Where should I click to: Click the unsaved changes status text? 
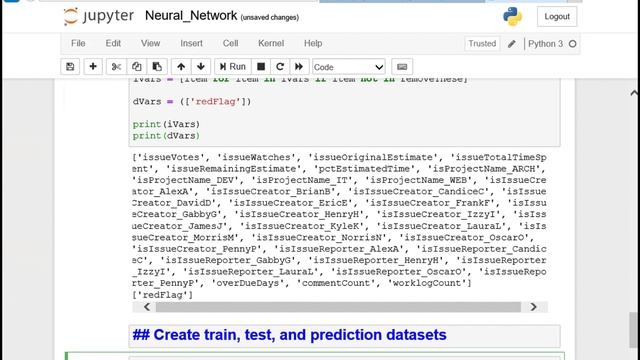click(x=270, y=18)
